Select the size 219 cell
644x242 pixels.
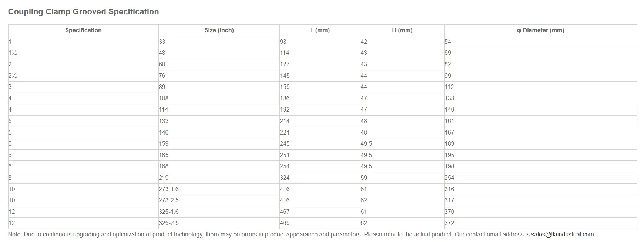click(x=219, y=178)
